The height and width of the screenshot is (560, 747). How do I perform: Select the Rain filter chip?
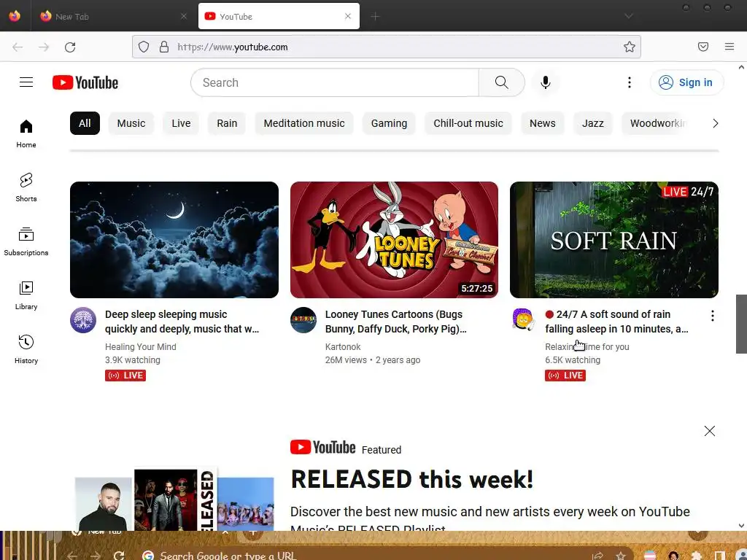(x=227, y=123)
